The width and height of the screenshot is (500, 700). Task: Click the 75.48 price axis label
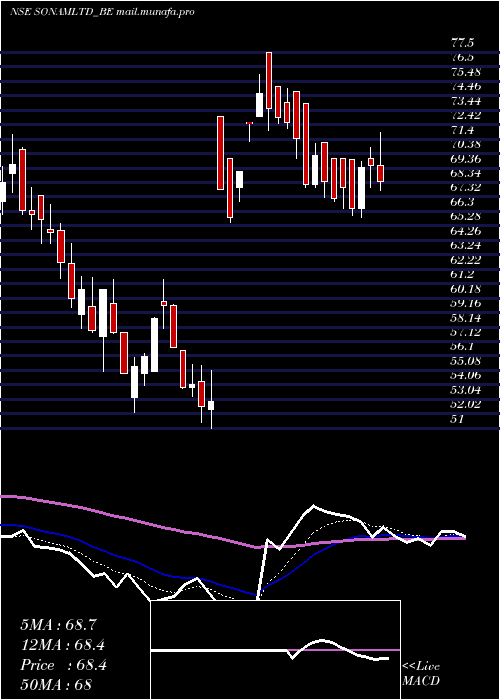pyautogui.click(x=466, y=72)
